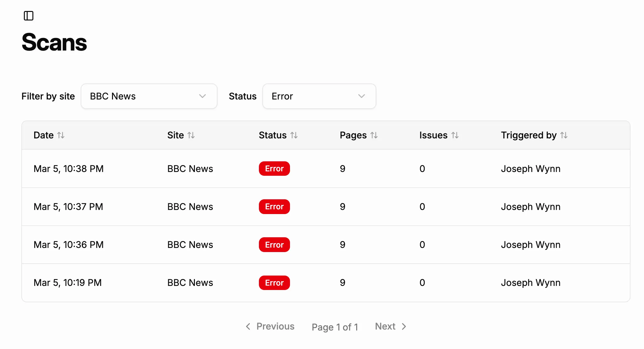Click the Next pagination link

(x=385, y=326)
